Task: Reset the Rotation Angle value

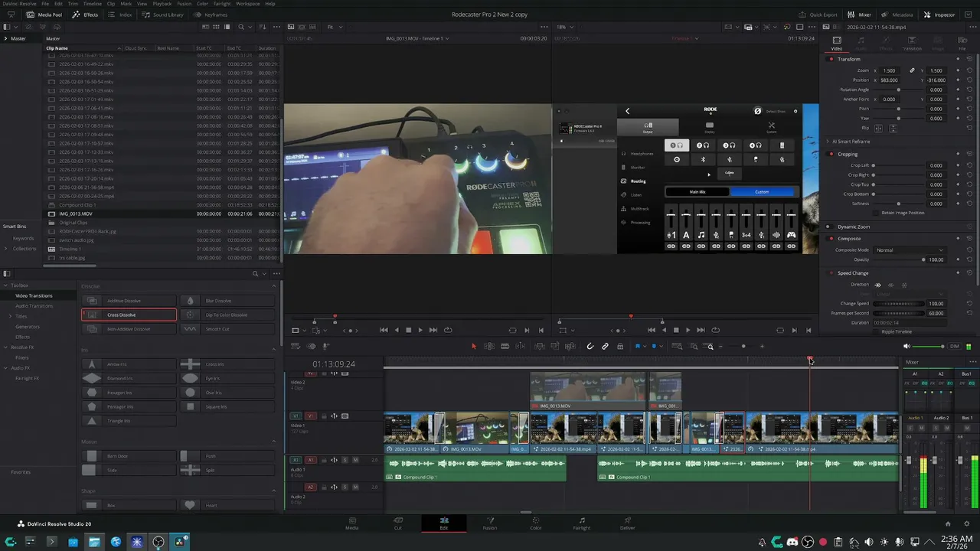Action: pos(969,90)
